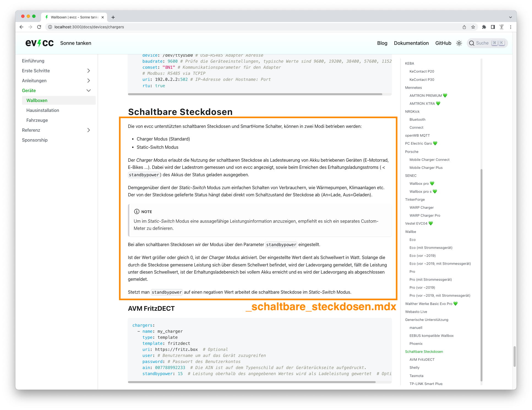Image resolution: width=532 pixels, height=410 pixels.
Task: Close the Wallboxen evcc tab
Action: (x=103, y=17)
